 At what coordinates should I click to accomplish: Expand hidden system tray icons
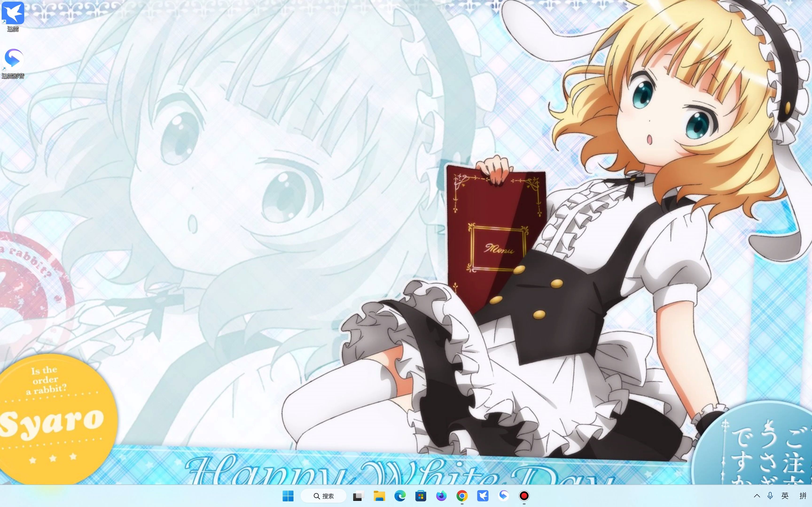tap(757, 496)
